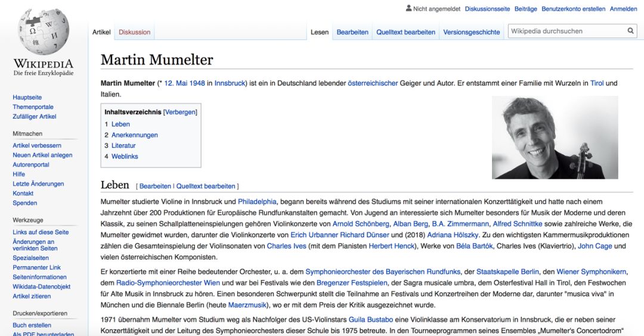Open Links auf diese Seite
Screen dimensions: 644x336
click(x=41, y=232)
